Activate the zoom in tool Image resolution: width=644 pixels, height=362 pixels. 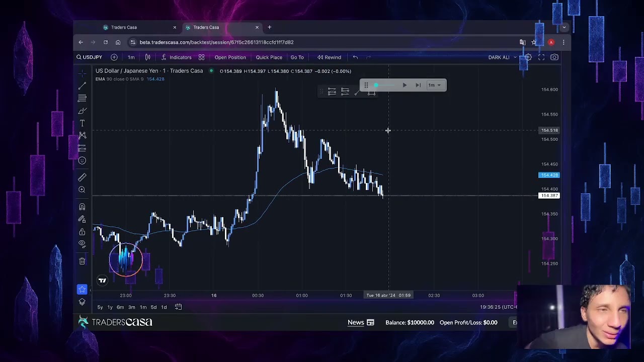82,190
